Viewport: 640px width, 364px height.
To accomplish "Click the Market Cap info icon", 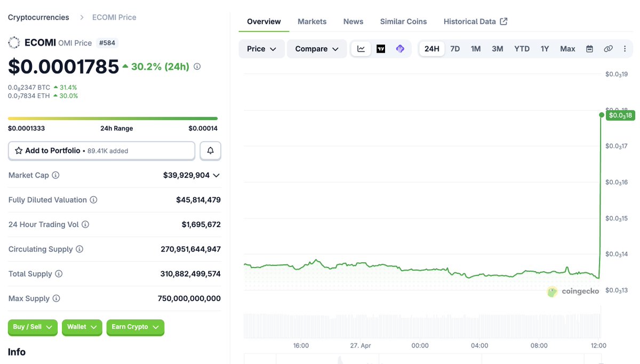I will pyautogui.click(x=55, y=175).
